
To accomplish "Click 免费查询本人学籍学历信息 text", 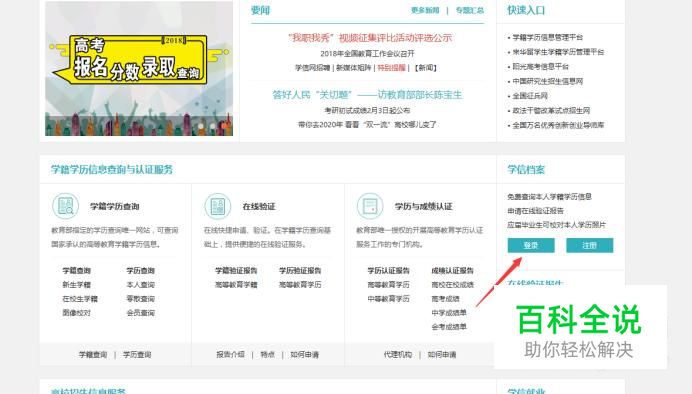I will 549,196.
